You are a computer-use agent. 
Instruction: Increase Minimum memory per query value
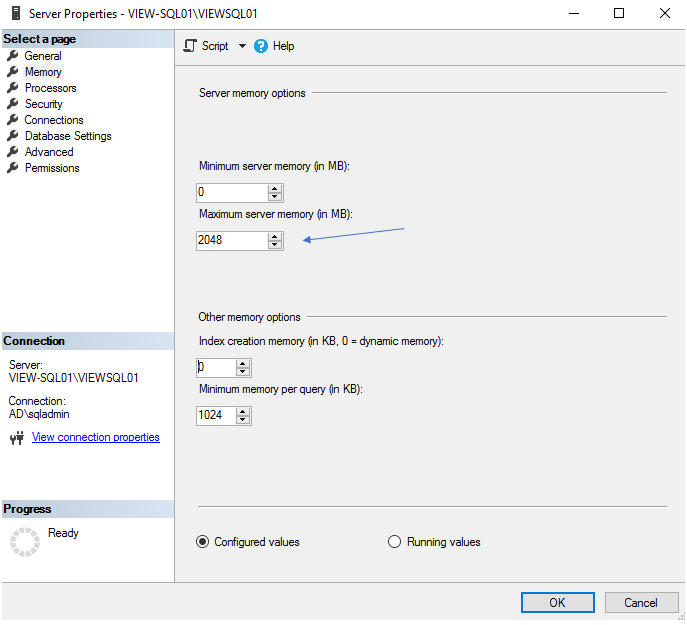[x=243, y=410]
